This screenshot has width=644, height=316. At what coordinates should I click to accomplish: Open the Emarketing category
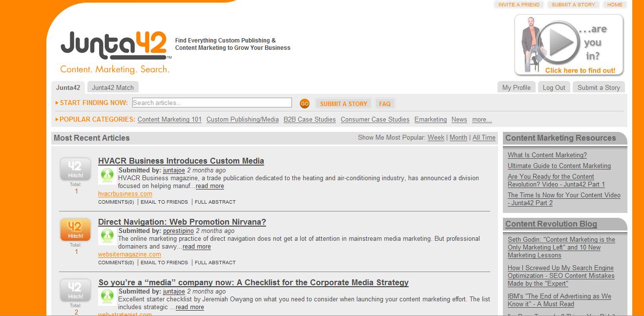[x=431, y=119]
